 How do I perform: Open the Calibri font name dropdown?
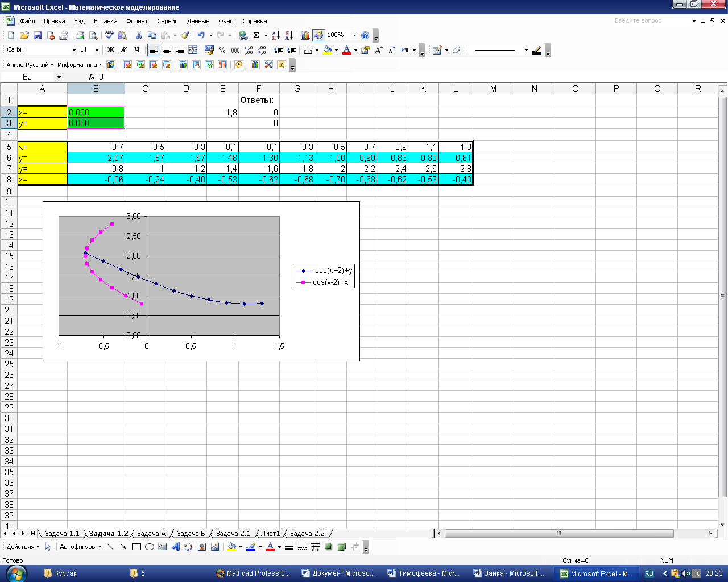74,50
